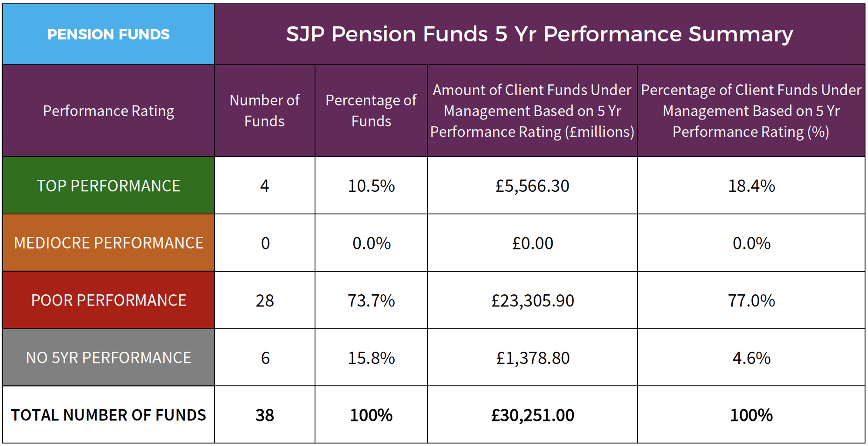Select the 77.0% client funds cell
The width and height of the screenshot is (868, 446).
(x=751, y=301)
